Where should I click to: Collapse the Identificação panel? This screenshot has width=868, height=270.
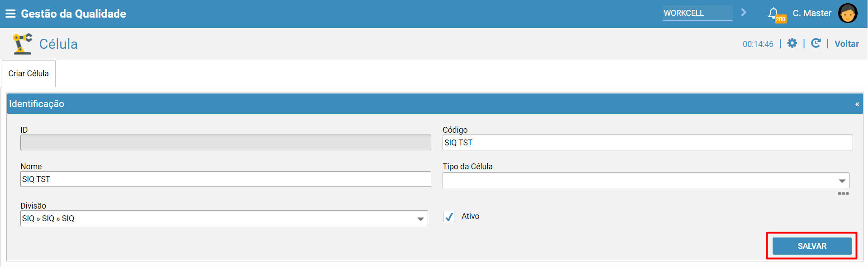click(857, 104)
